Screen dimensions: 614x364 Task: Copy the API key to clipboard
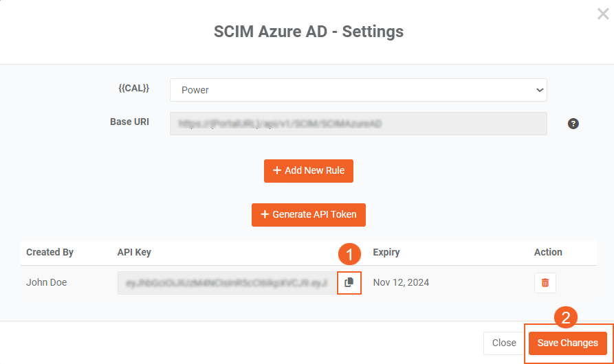point(349,282)
